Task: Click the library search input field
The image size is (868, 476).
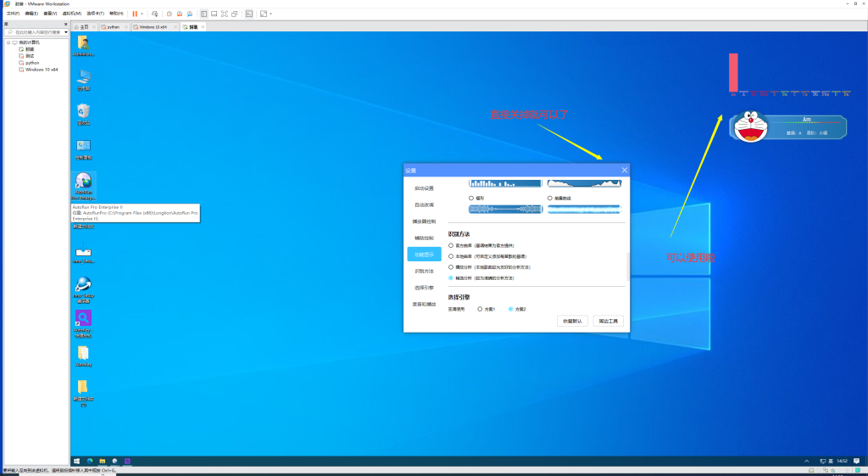Action: 36,32
